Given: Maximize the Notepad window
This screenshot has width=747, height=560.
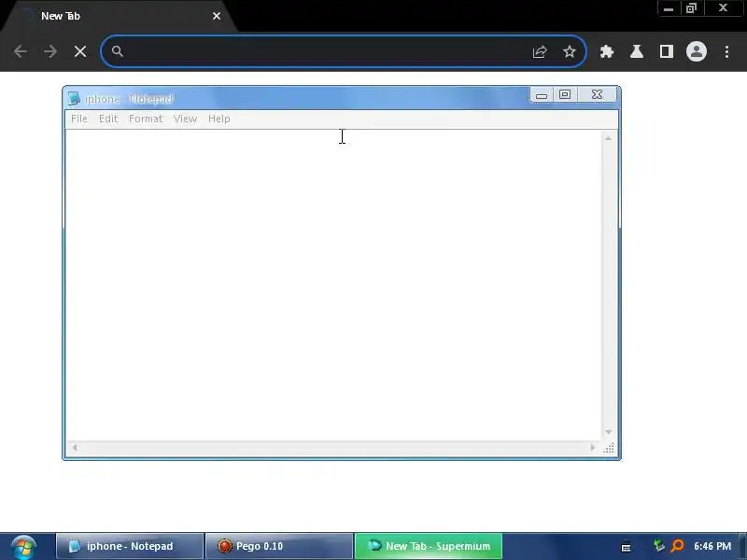Looking at the screenshot, I should coord(565,95).
